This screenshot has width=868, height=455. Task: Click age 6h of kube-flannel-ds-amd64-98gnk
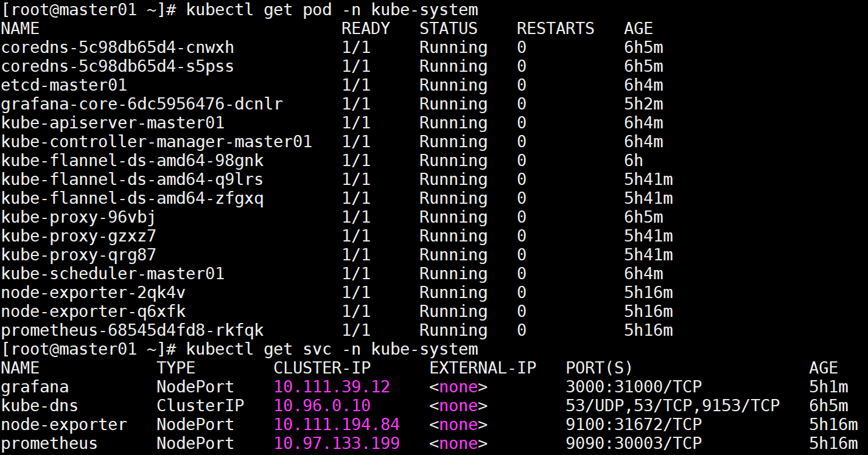click(x=634, y=161)
